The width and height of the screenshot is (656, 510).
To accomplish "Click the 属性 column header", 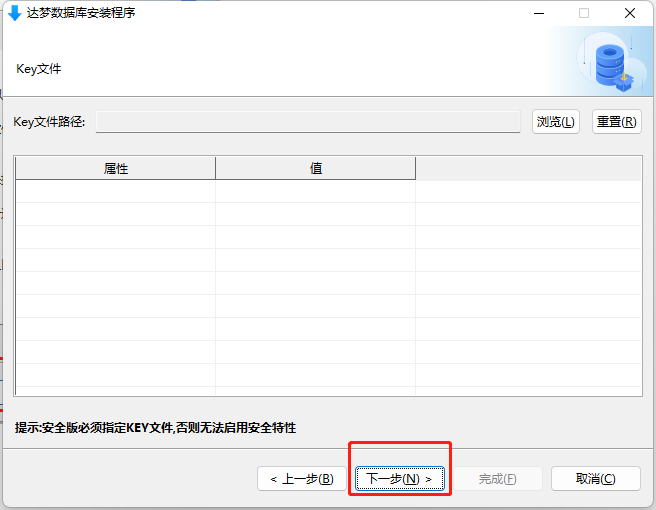I will pos(115,168).
